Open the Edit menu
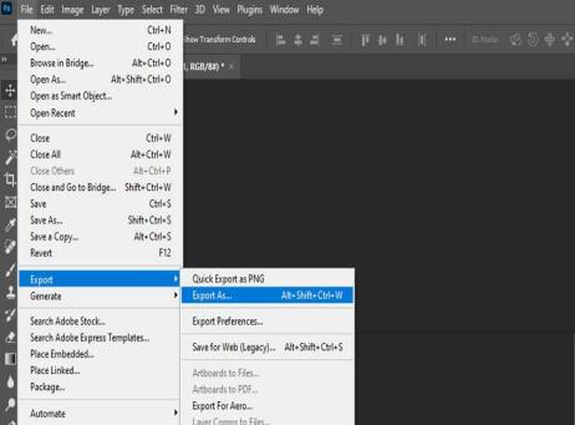 pos(47,10)
